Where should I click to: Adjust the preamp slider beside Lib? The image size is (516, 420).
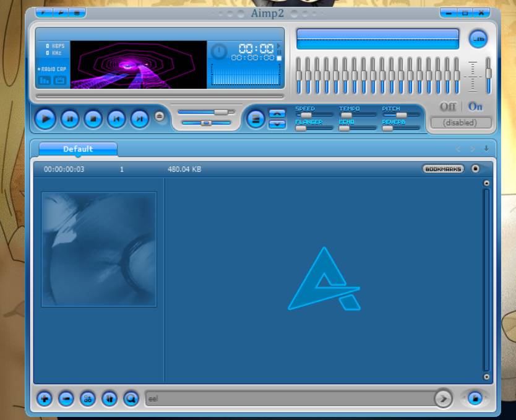488,75
